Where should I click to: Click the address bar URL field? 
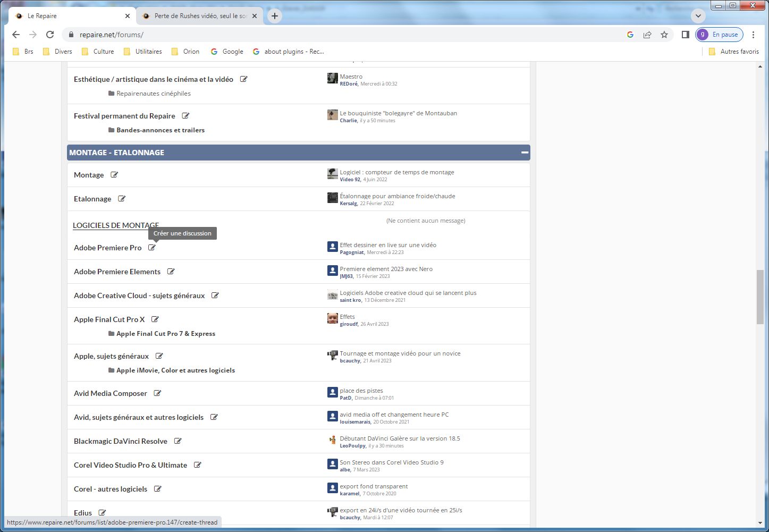(x=340, y=35)
